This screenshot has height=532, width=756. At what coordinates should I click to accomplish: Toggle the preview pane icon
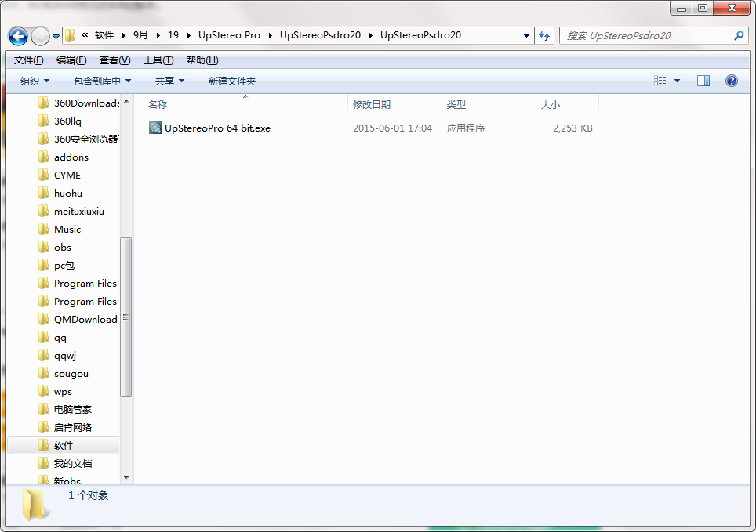click(x=703, y=81)
